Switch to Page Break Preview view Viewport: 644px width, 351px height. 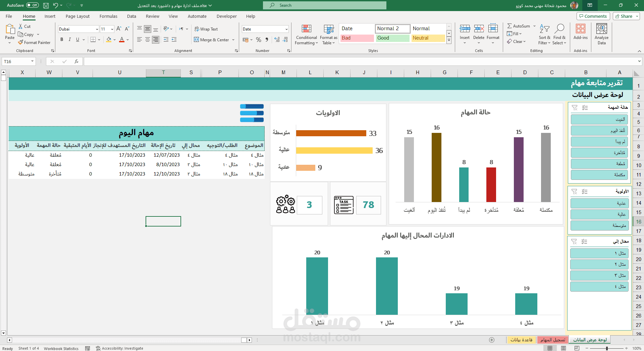click(x=577, y=348)
